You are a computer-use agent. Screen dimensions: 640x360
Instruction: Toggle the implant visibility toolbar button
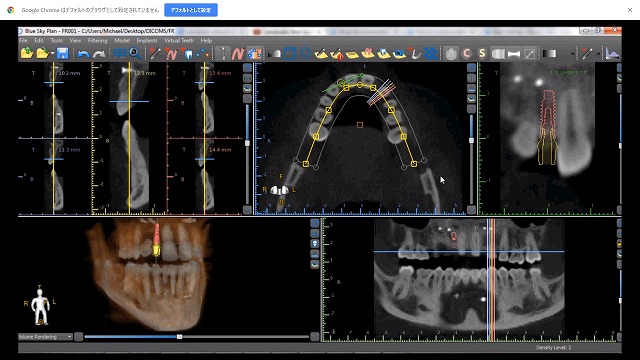click(x=223, y=53)
